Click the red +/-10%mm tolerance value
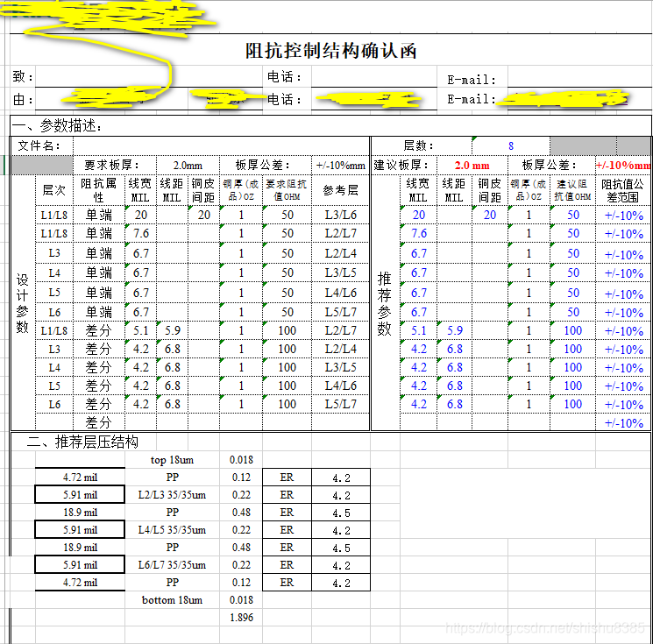Image resolution: width=653 pixels, height=644 pixels. coord(622,166)
